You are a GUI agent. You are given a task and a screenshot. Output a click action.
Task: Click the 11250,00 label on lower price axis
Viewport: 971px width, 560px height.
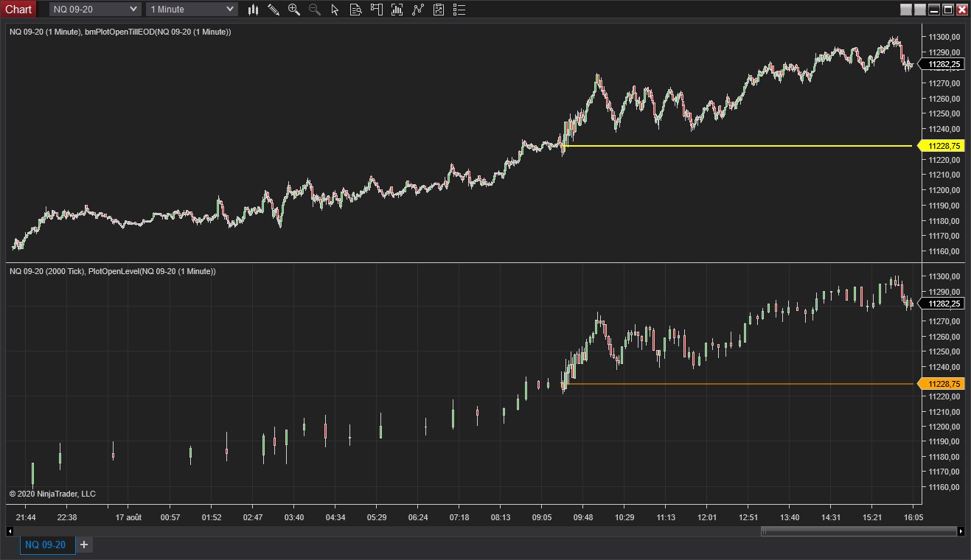click(944, 351)
